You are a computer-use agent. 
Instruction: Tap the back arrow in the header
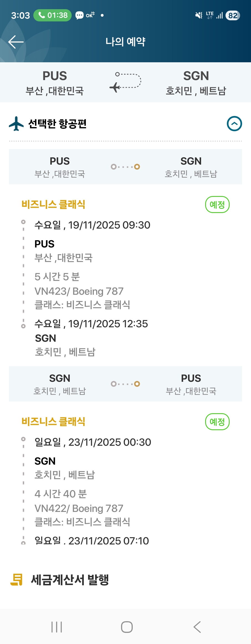(16, 42)
